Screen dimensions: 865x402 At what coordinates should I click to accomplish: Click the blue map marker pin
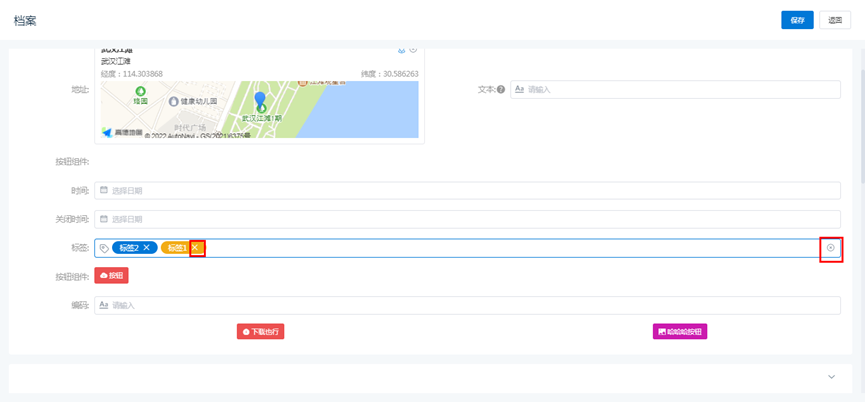coord(261,100)
